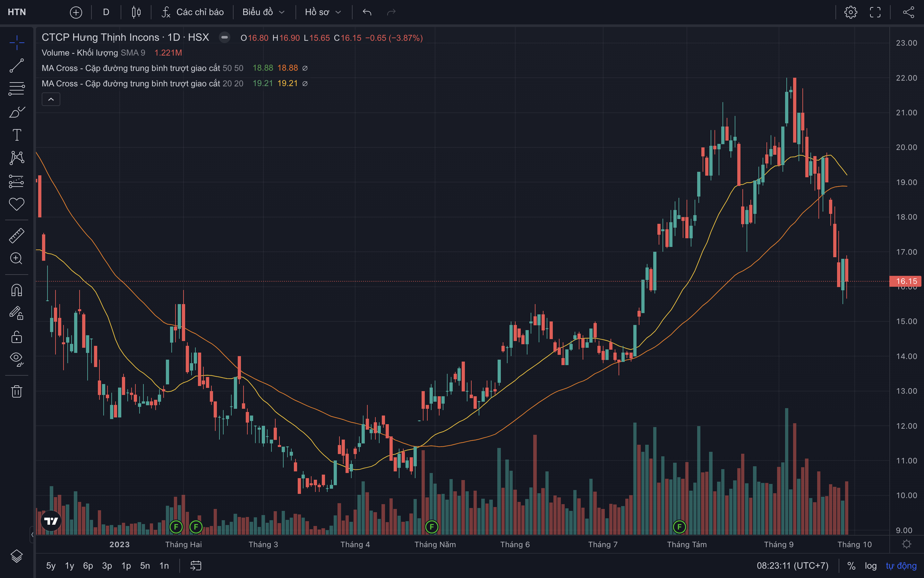Toggle percent scale mode

coord(851,566)
